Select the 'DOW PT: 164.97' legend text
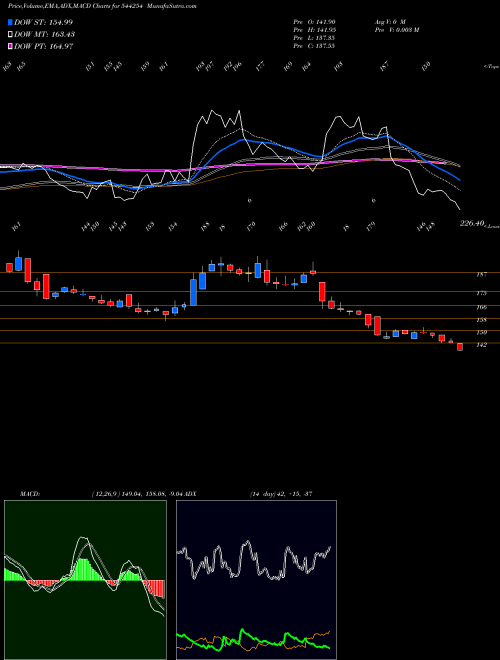 44,46
